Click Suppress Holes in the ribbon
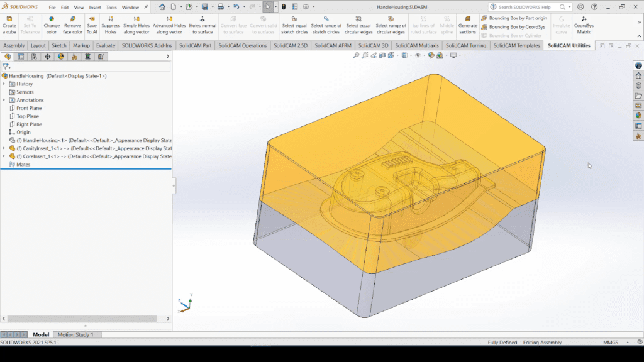This screenshot has width=644, height=362. 111,25
